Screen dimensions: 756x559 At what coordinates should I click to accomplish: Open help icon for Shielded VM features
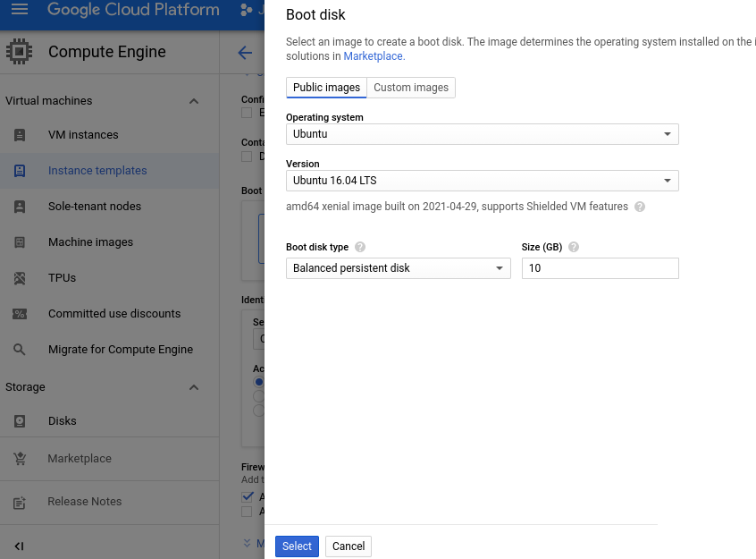click(640, 207)
